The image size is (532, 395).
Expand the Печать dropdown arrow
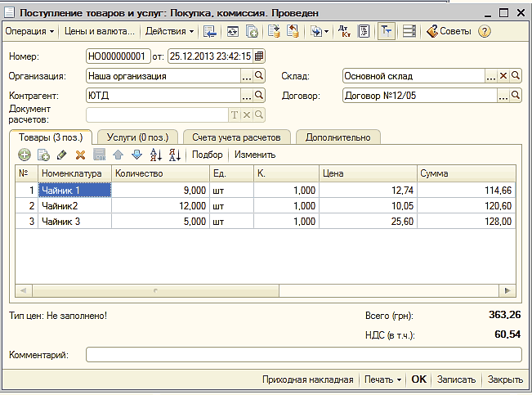pyautogui.click(x=399, y=379)
